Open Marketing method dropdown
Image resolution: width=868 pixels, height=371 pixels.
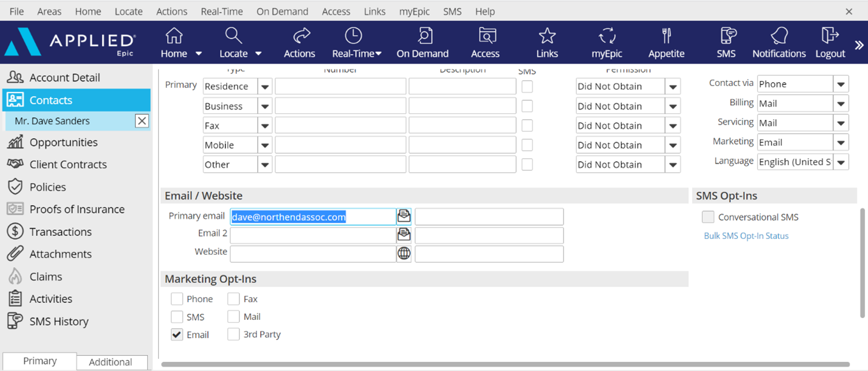(x=841, y=142)
